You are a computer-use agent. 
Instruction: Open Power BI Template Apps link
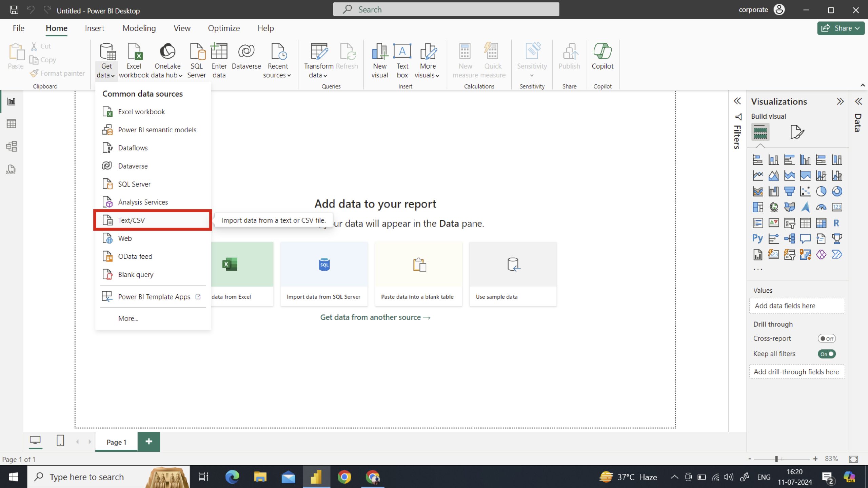coord(153,297)
